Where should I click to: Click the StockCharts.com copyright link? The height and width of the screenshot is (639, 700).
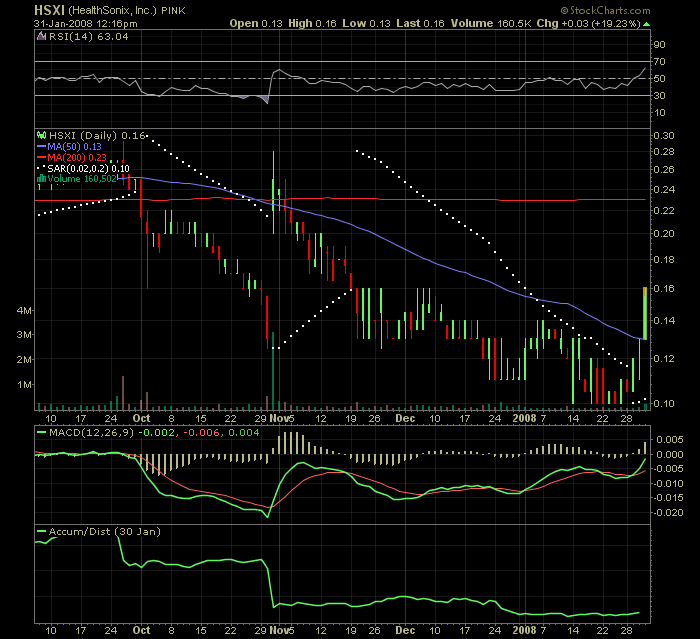(638, 10)
